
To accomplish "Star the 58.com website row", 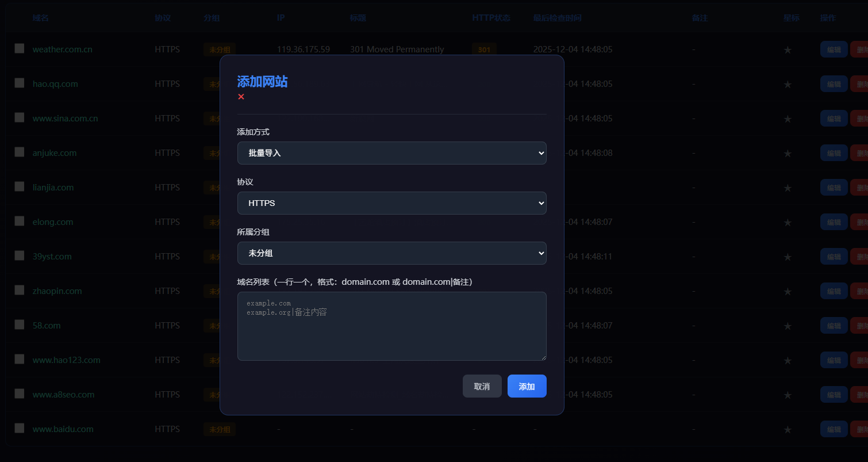I will tap(788, 326).
